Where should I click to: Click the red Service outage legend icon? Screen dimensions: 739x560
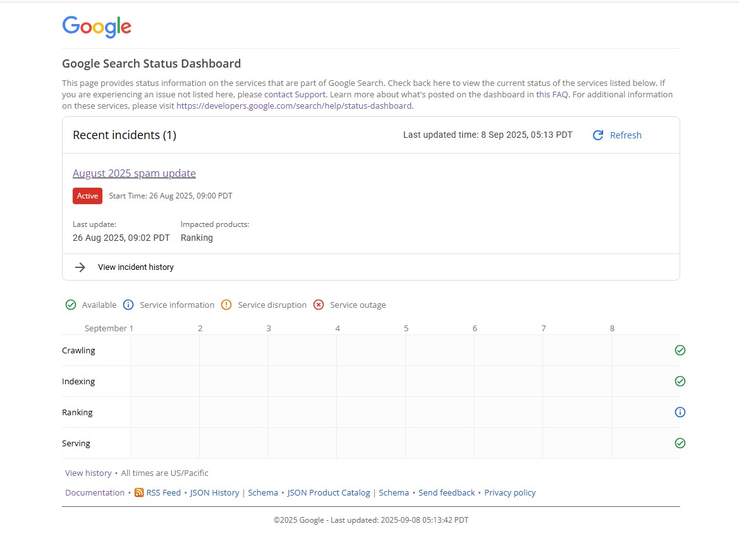coord(319,305)
